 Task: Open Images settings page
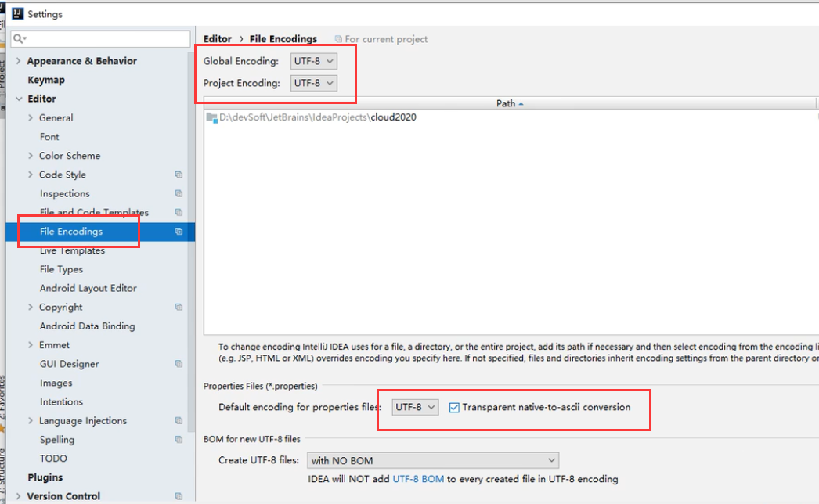56,383
